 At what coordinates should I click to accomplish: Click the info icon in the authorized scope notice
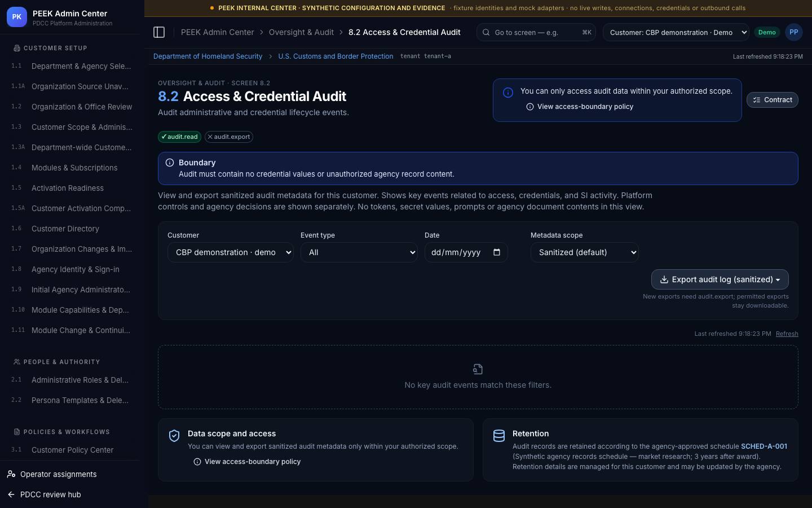point(508,93)
